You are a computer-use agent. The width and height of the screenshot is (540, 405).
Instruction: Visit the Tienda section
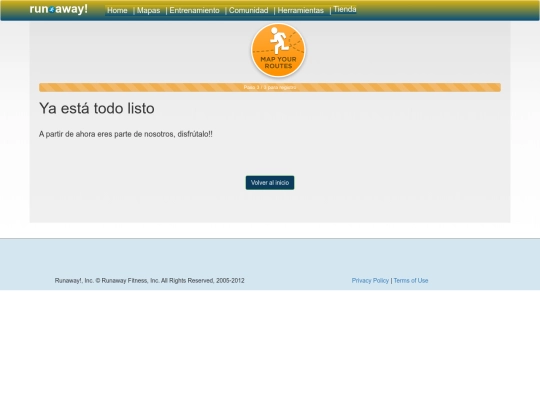(345, 10)
